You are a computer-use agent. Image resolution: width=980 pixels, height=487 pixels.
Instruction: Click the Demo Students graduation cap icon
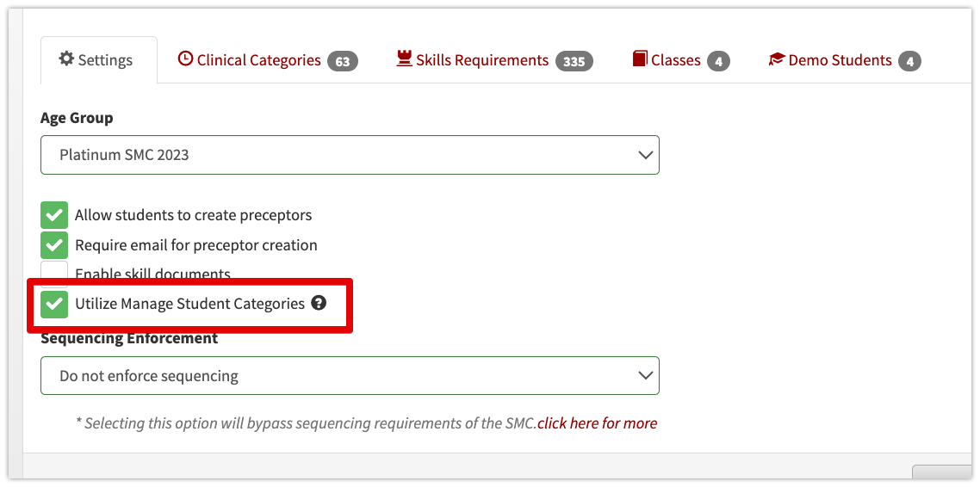[776, 59]
